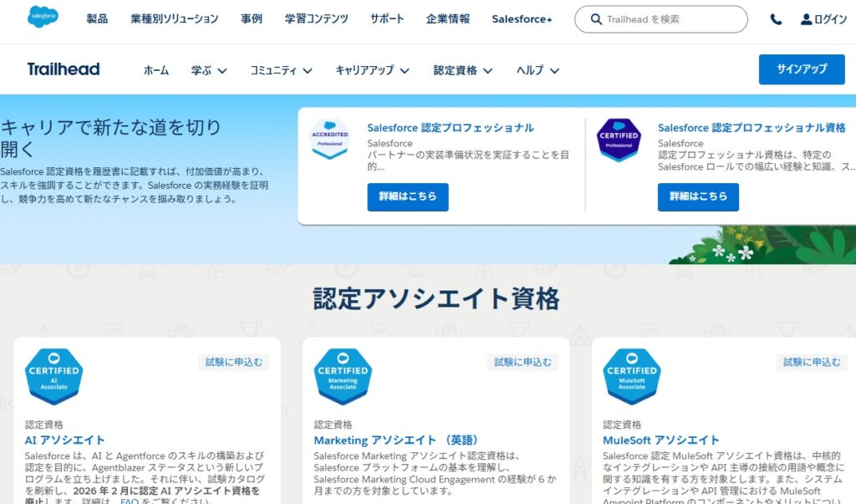Click 試験に申込む on MuleSoft アソシエイト card
This screenshot has height=504, width=856.
click(x=812, y=362)
